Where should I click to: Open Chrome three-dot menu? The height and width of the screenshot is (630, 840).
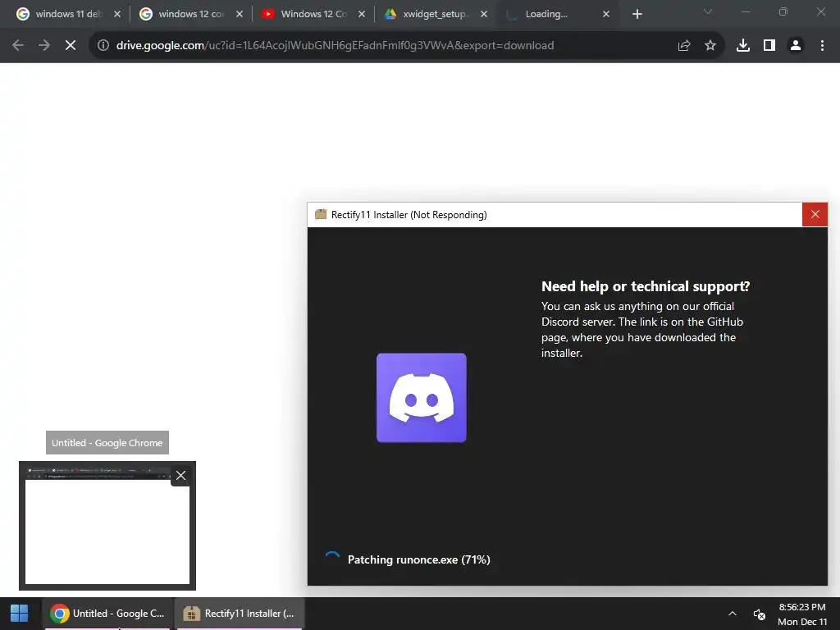822,46
